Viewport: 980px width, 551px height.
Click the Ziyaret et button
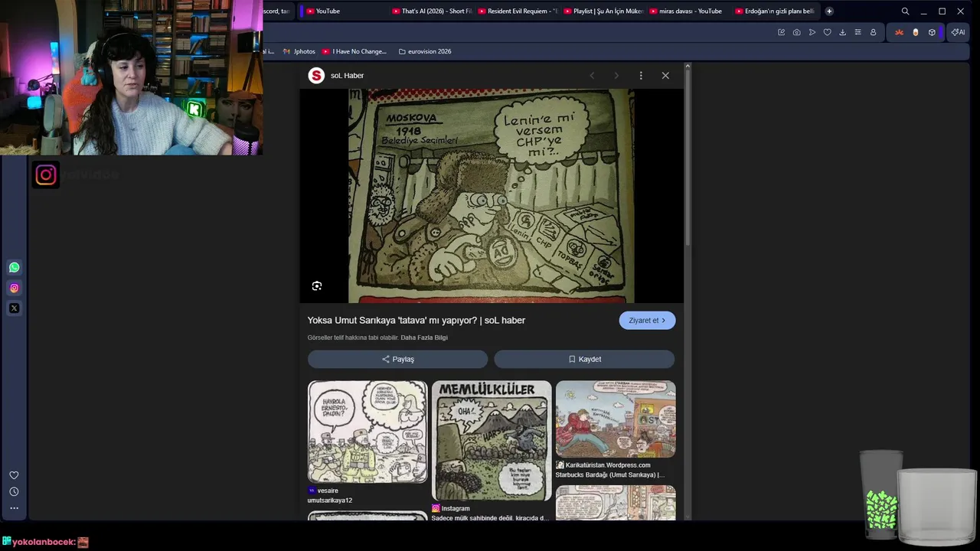coord(647,321)
